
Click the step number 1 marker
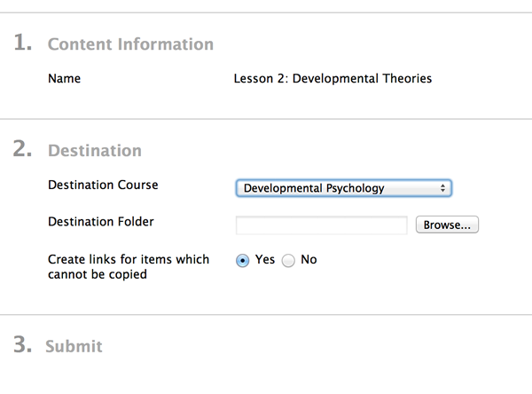pos(23,43)
